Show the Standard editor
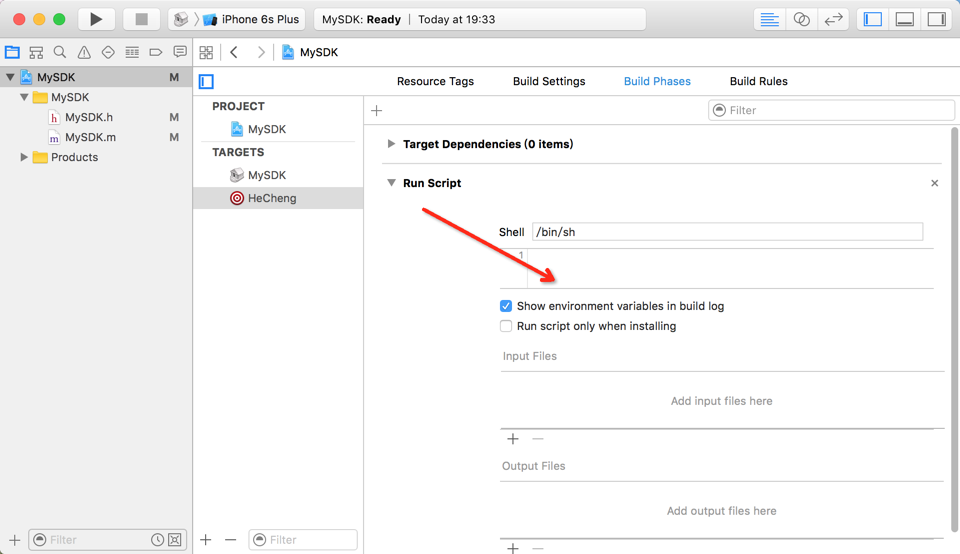The height and width of the screenshot is (554, 960). point(769,20)
